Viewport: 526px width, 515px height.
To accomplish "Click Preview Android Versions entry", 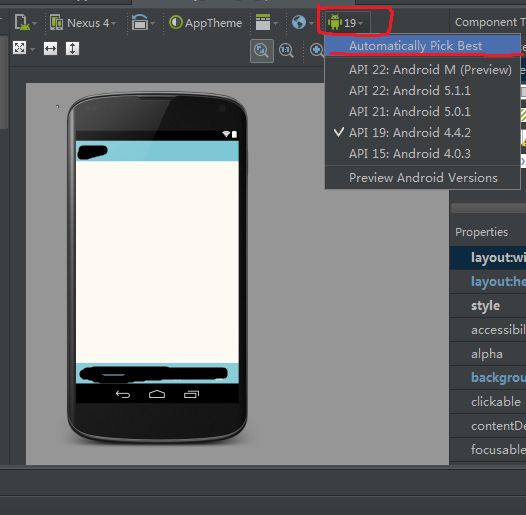I will click(x=423, y=177).
